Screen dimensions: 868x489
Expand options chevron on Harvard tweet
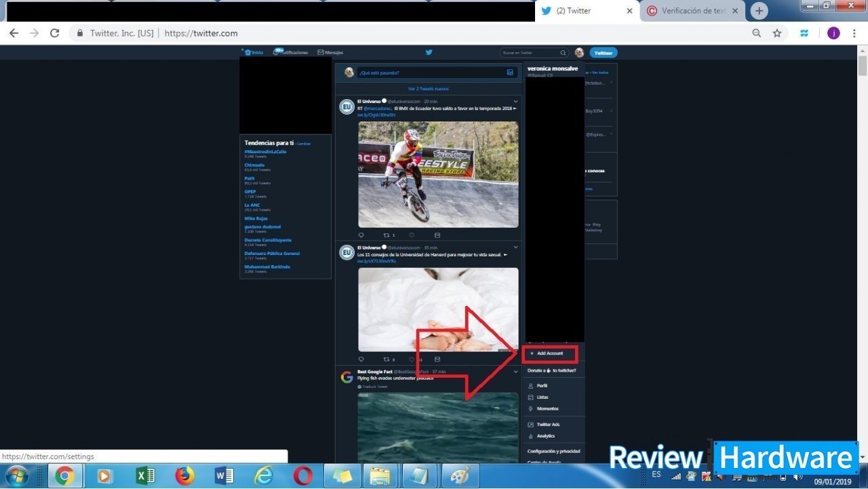click(515, 248)
